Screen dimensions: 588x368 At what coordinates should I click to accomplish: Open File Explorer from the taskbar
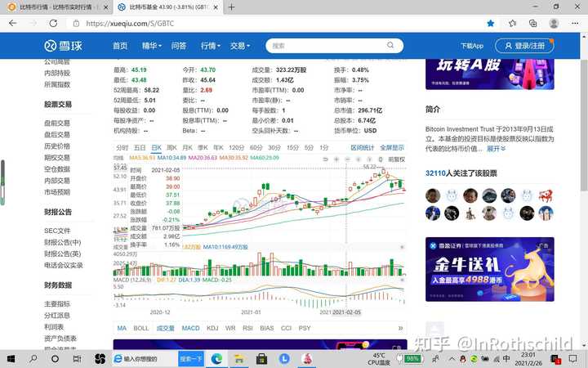click(x=238, y=359)
